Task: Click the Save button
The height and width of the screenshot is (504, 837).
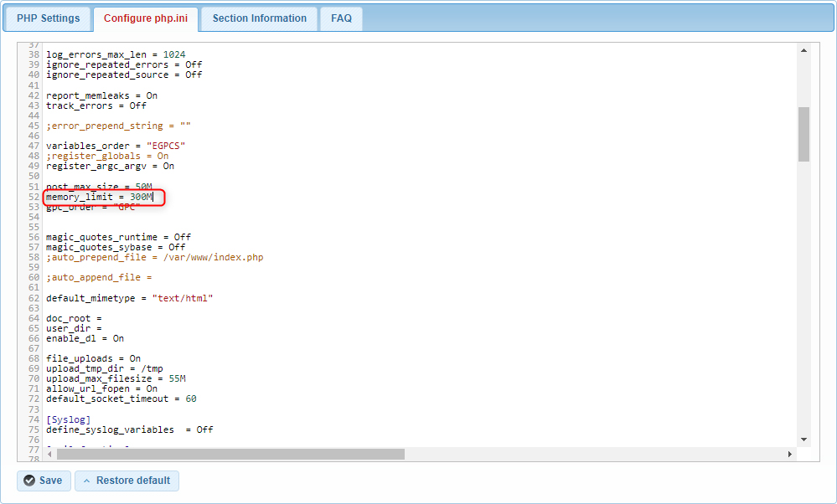Action: (44, 481)
